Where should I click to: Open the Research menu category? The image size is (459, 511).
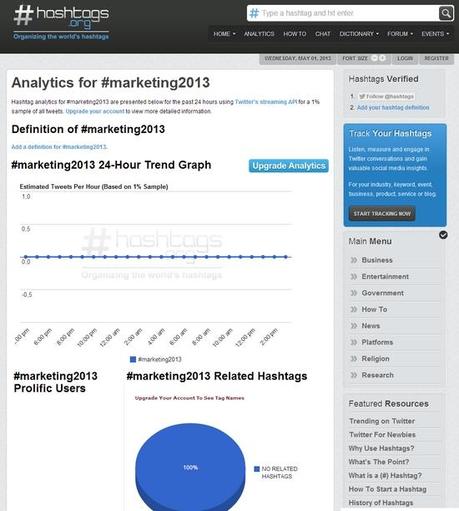coord(378,375)
